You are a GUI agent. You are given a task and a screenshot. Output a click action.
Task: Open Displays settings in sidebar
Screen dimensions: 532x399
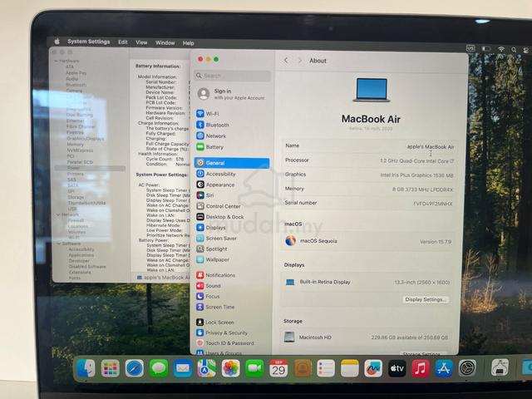click(x=210, y=227)
